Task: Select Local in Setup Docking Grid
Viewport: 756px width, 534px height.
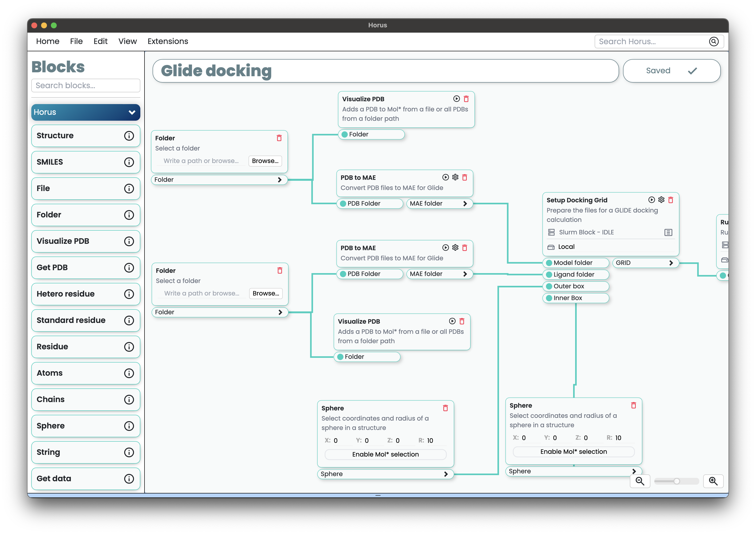Action: [x=566, y=247]
